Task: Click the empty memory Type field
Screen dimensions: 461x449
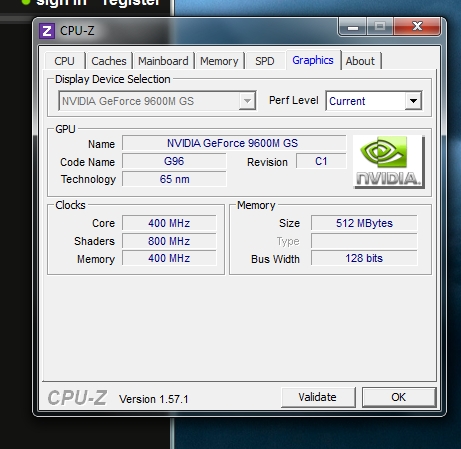Action: pos(364,241)
